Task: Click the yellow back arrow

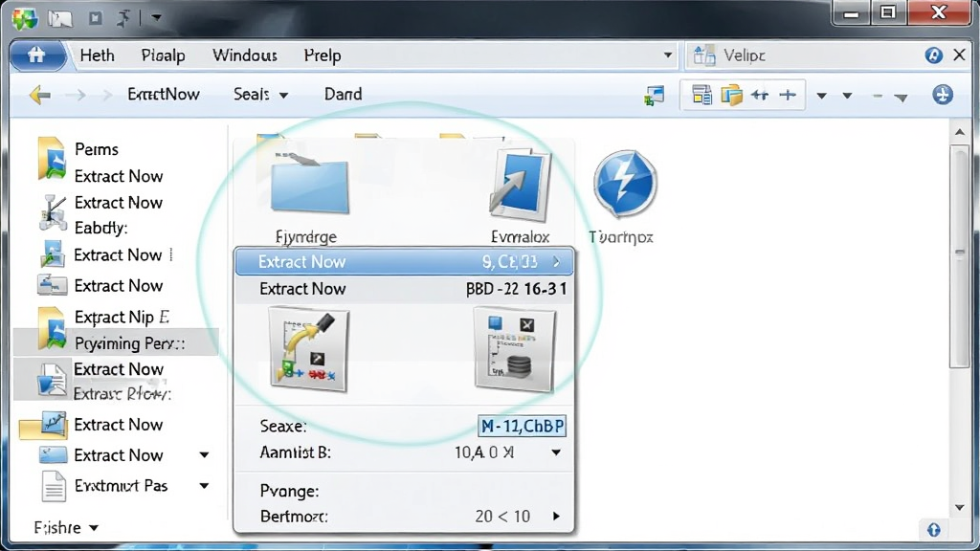Action: click(39, 95)
